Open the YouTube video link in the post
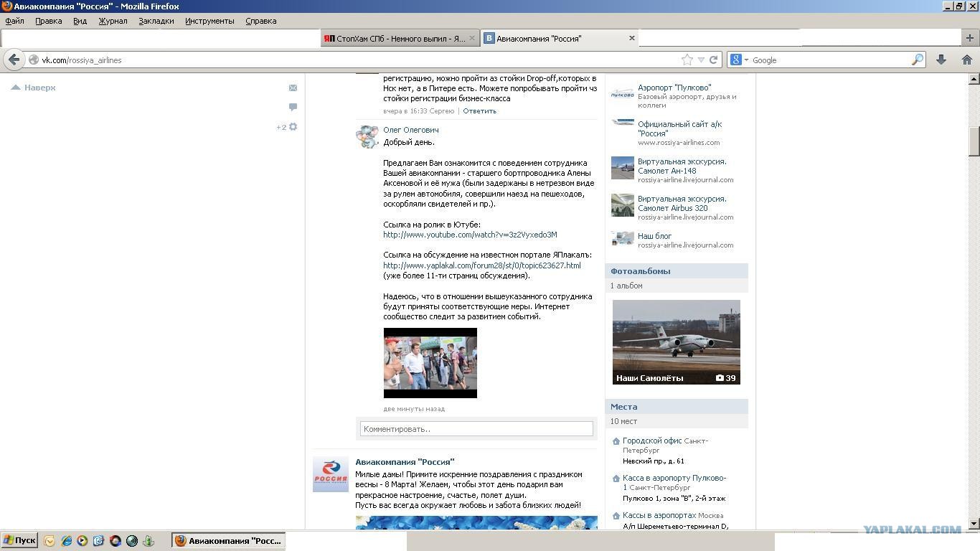The image size is (980, 551). [470, 235]
